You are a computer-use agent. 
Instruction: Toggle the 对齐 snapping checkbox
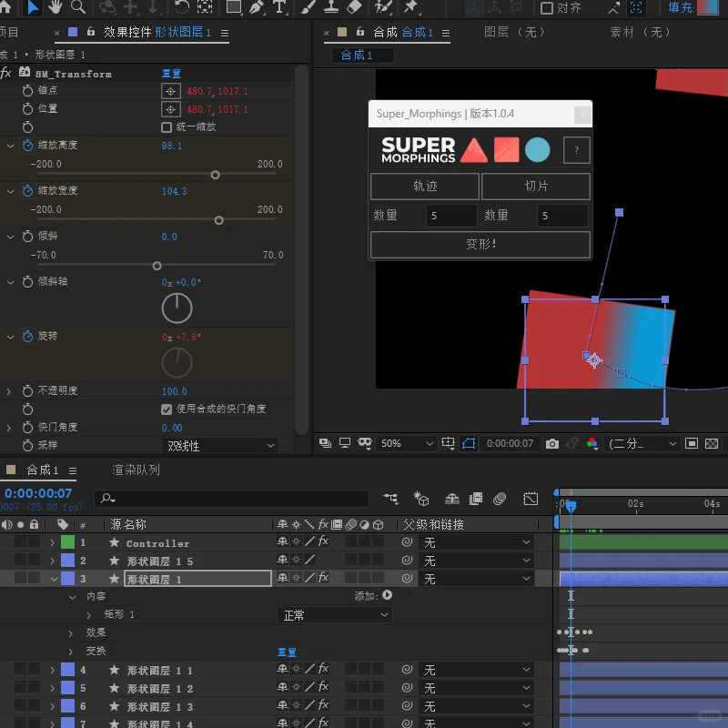pyautogui.click(x=547, y=8)
